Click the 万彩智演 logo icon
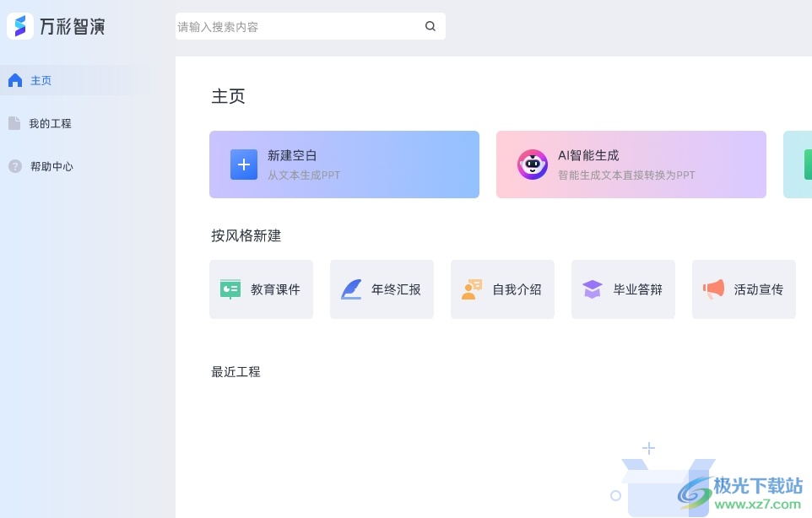Image resolution: width=812 pixels, height=518 pixels. (x=20, y=26)
